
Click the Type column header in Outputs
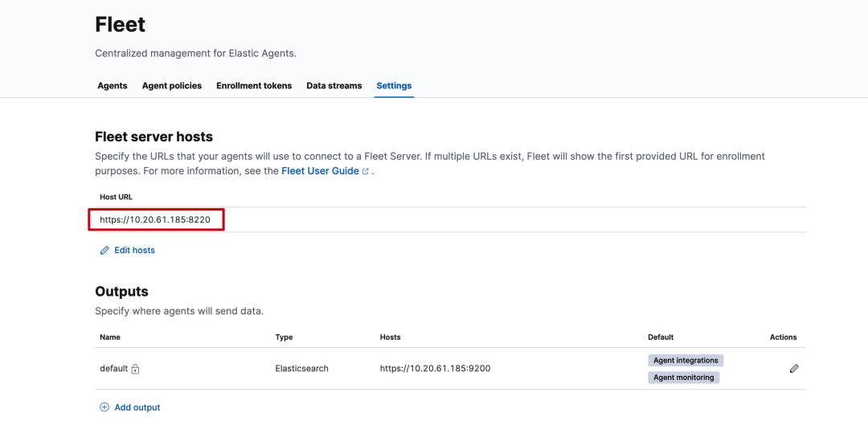click(x=285, y=337)
